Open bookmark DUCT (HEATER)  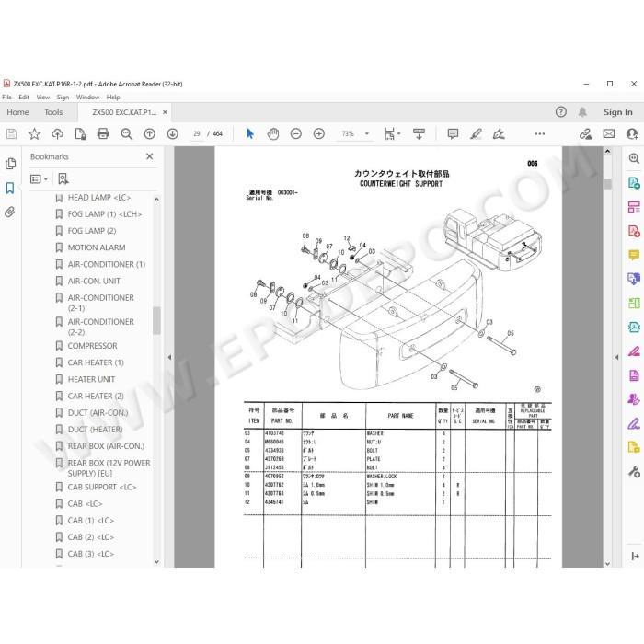point(96,430)
